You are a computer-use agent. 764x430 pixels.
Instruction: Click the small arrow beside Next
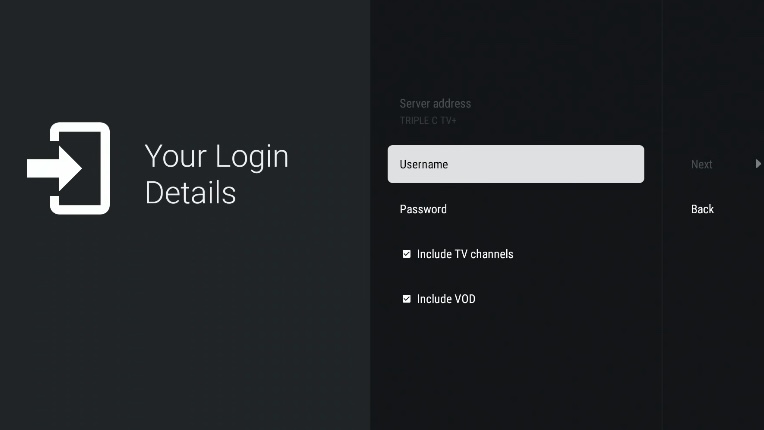758,164
